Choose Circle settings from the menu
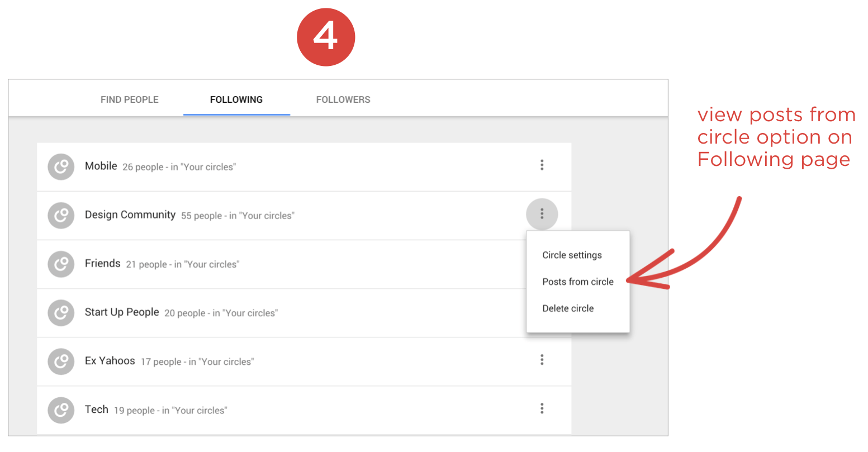 (572, 255)
